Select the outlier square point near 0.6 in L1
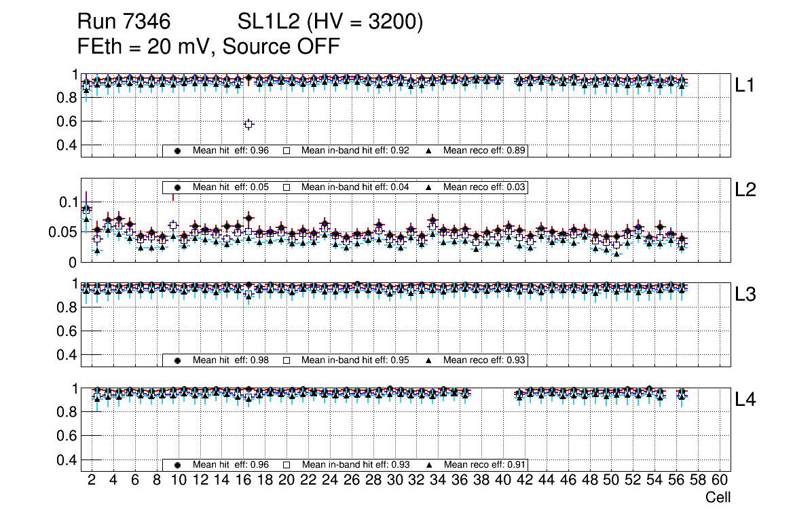The width and height of the screenshot is (812, 524). [248, 124]
